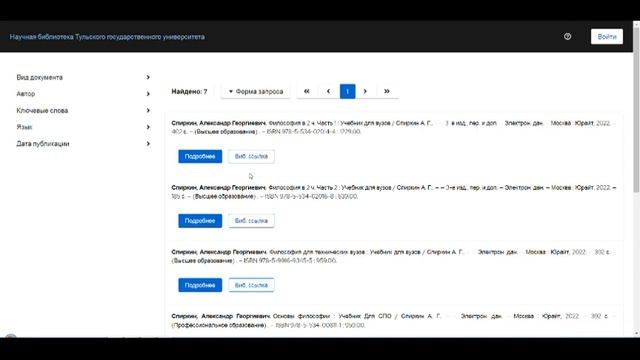Image resolution: width=640 pixels, height=360 pixels.
Task: Expand the Дата публикации filter
Action: pos(83,144)
